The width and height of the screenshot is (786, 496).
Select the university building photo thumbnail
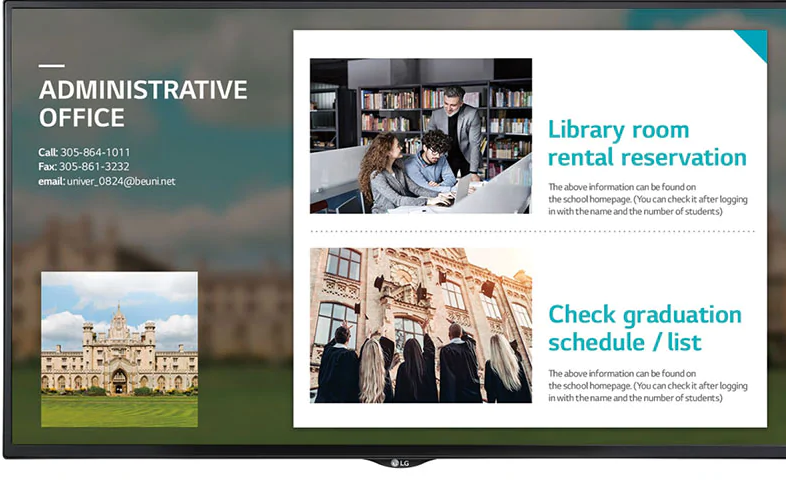(x=119, y=350)
